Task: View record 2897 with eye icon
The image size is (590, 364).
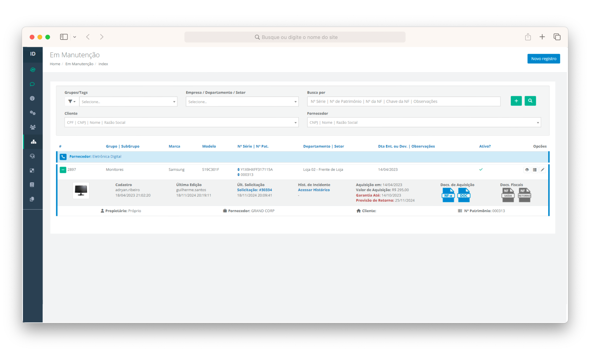Action: click(x=527, y=170)
